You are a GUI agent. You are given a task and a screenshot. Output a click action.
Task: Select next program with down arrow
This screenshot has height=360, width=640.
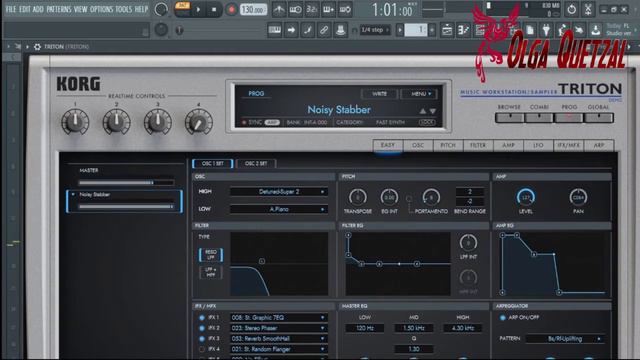(x=433, y=111)
